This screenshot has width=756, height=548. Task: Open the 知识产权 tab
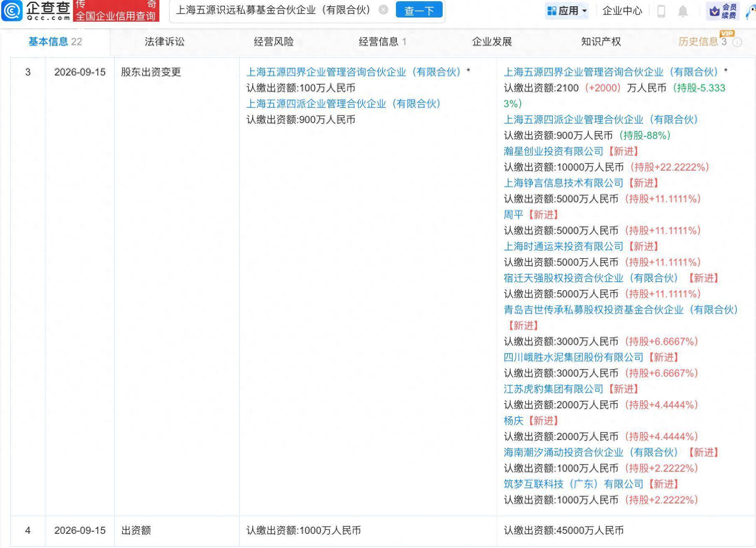coord(601,42)
